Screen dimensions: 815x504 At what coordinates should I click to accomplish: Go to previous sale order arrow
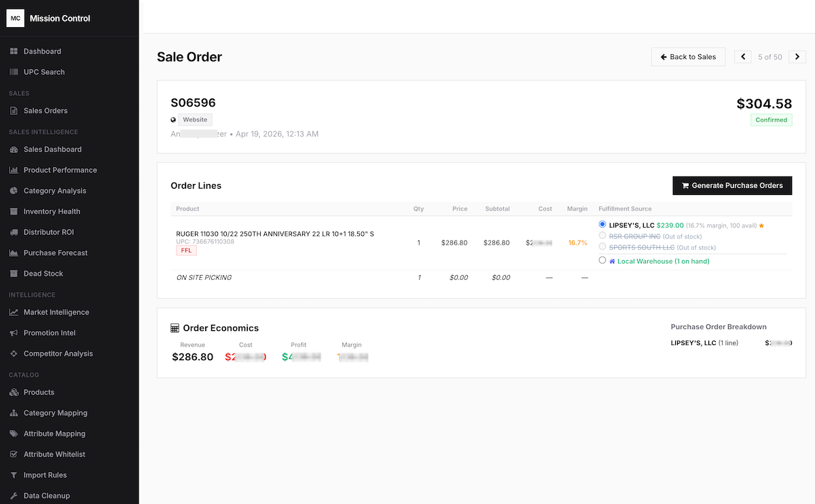743,57
